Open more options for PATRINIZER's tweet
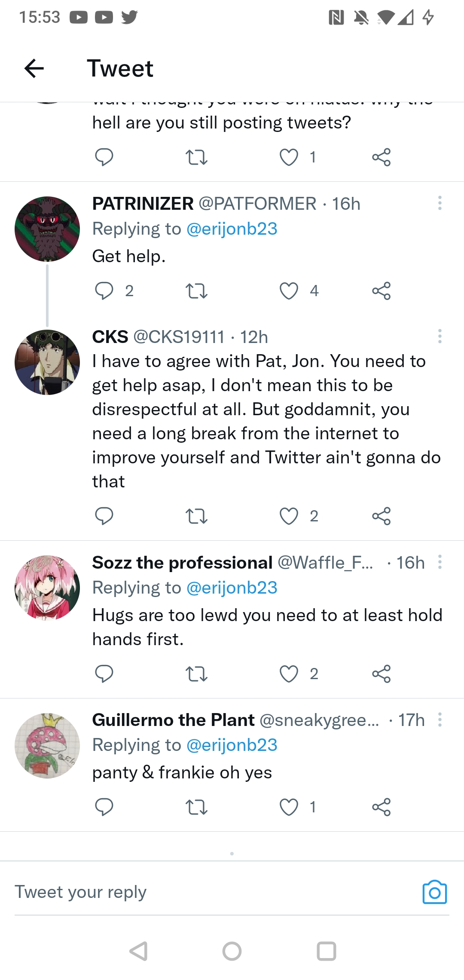This screenshot has width=464, height=980. [440, 203]
